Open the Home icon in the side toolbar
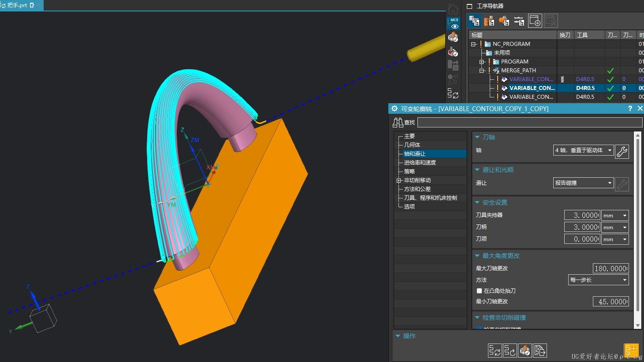The width and height of the screenshot is (644, 362). click(x=453, y=8)
